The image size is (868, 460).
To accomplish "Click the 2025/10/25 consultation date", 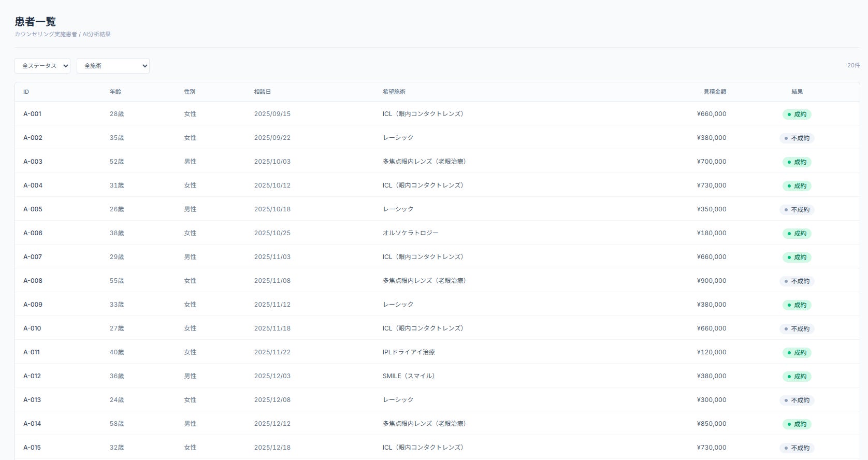I will pos(272,233).
